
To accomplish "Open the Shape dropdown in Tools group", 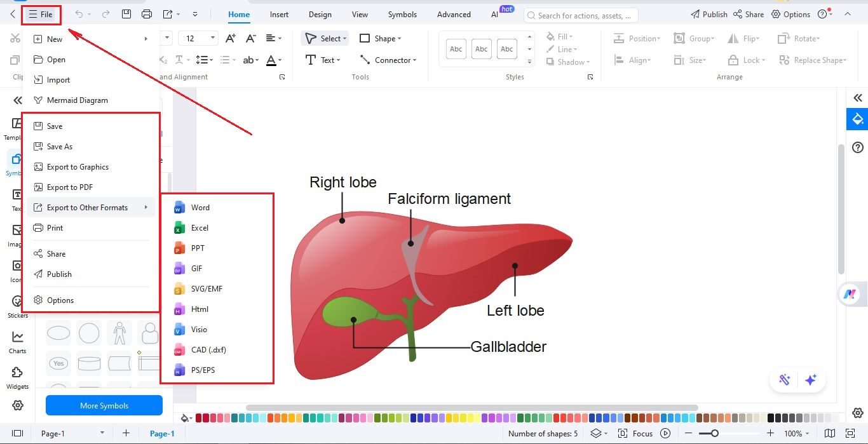I will coord(381,38).
